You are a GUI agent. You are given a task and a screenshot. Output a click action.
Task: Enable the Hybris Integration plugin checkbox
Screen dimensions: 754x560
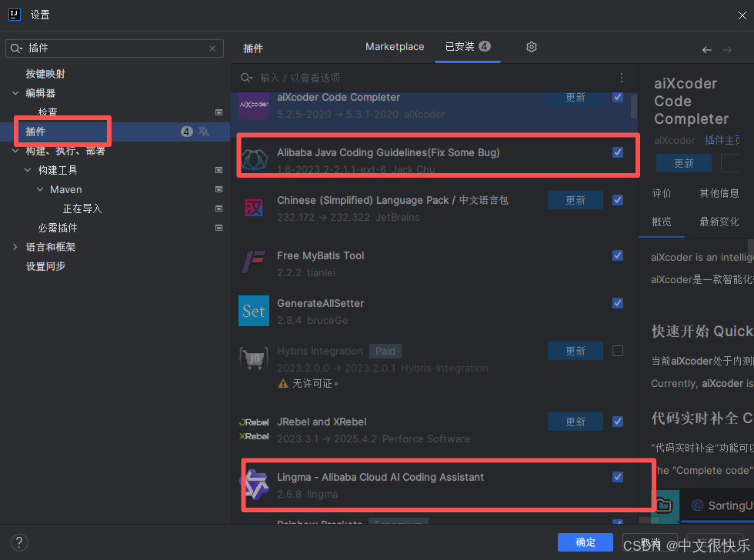[x=618, y=351]
